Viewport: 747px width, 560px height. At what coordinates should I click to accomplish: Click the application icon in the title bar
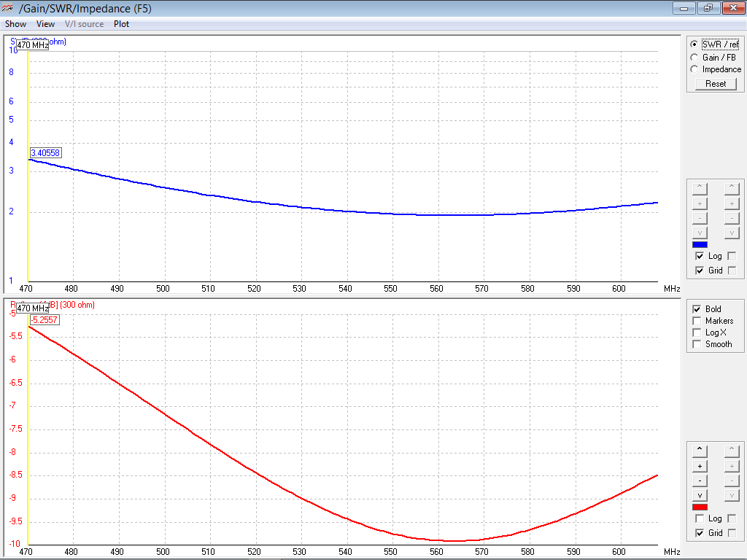click(x=8, y=8)
